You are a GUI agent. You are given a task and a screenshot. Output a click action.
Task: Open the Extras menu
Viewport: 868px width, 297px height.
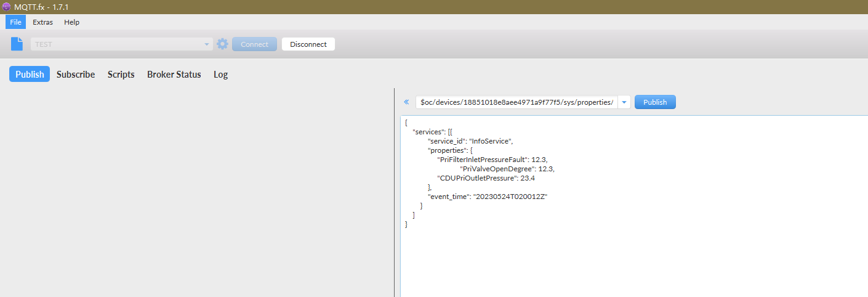pyautogui.click(x=42, y=22)
